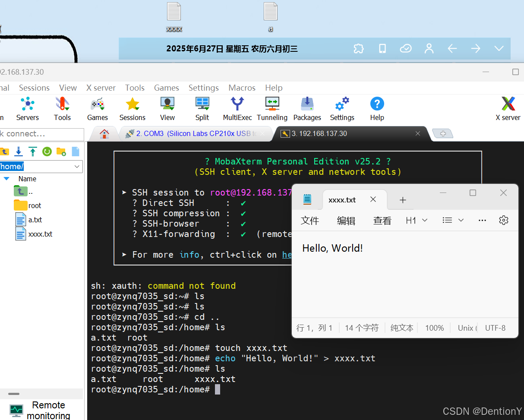Collapse the Name tree in the sidebar
Viewport: 524px width, 420px height.
[x=6, y=179]
